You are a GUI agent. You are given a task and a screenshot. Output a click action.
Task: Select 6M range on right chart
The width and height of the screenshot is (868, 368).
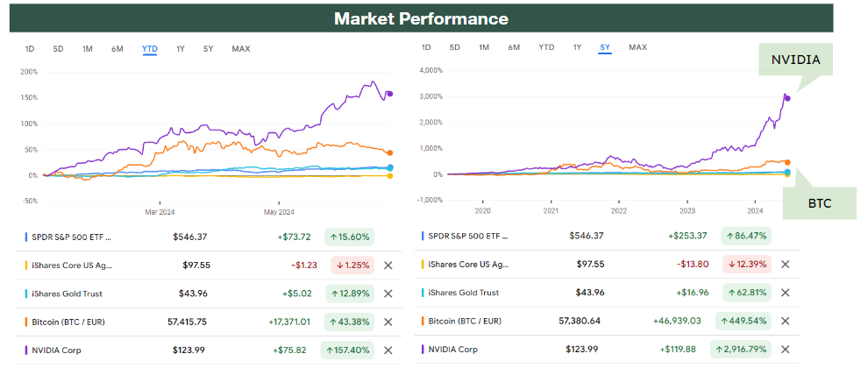coord(514,47)
